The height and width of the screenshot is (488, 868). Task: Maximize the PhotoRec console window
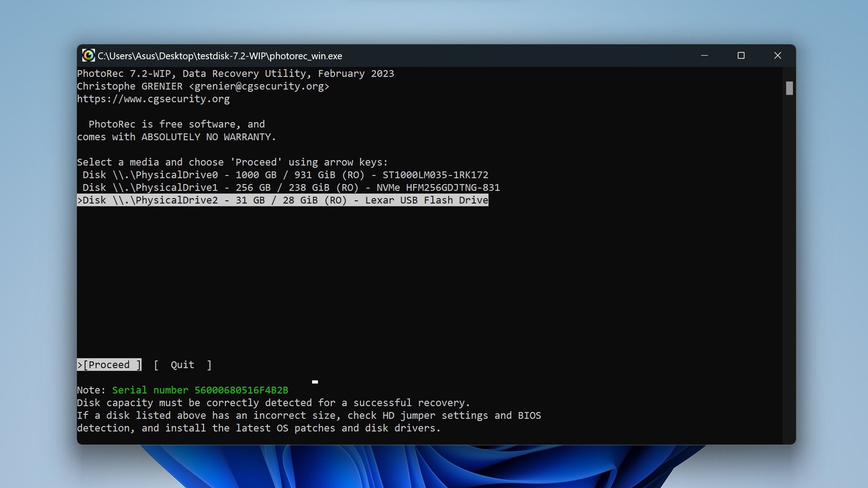[741, 56]
